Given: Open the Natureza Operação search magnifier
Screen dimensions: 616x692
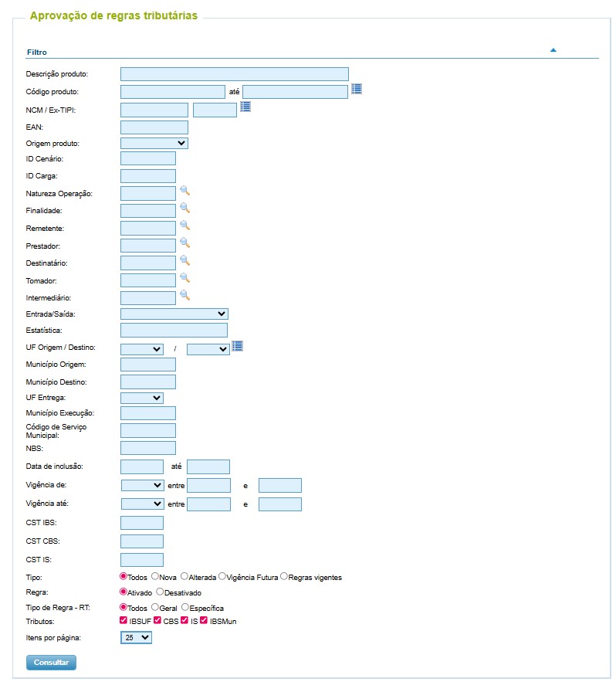Looking at the screenshot, I should point(185,191).
